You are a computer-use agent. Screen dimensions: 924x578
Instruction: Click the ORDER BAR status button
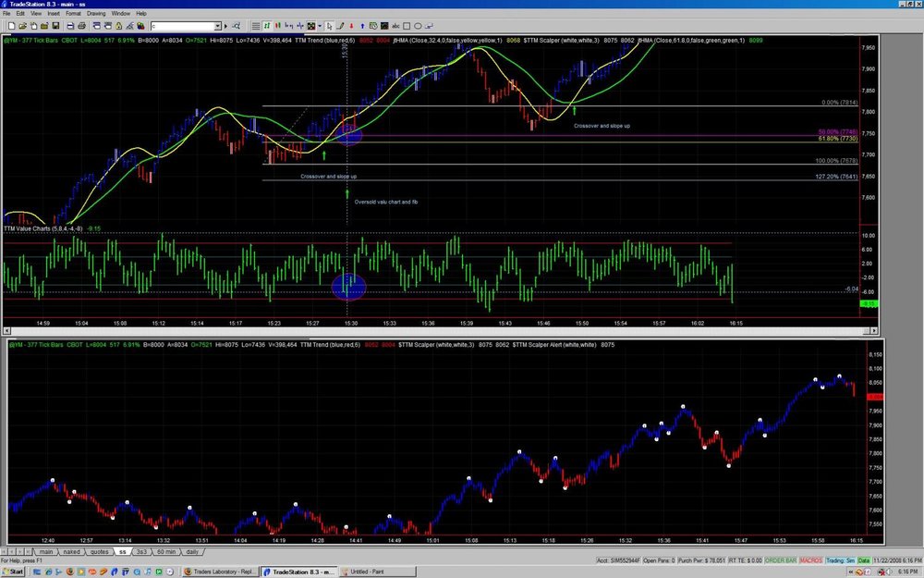click(781, 560)
